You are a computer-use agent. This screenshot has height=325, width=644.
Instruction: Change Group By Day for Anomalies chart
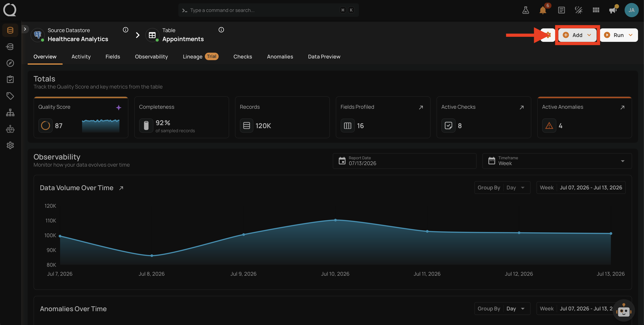pos(502,309)
